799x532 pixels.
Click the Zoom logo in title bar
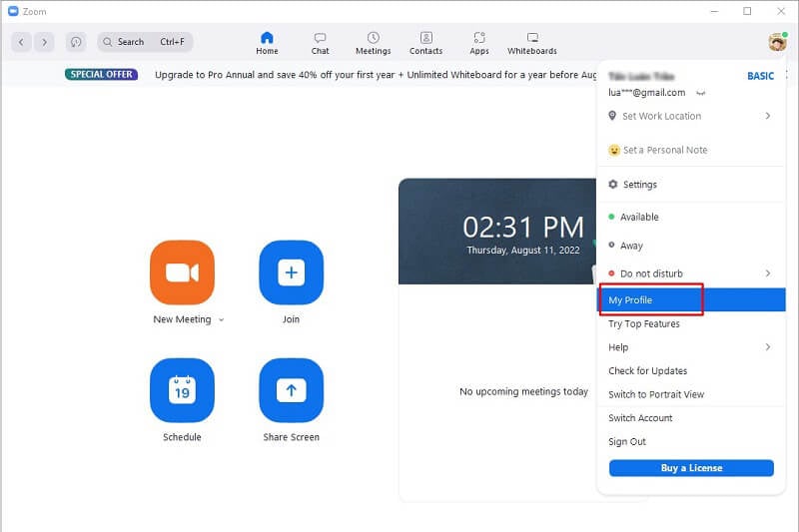pos(13,11)
